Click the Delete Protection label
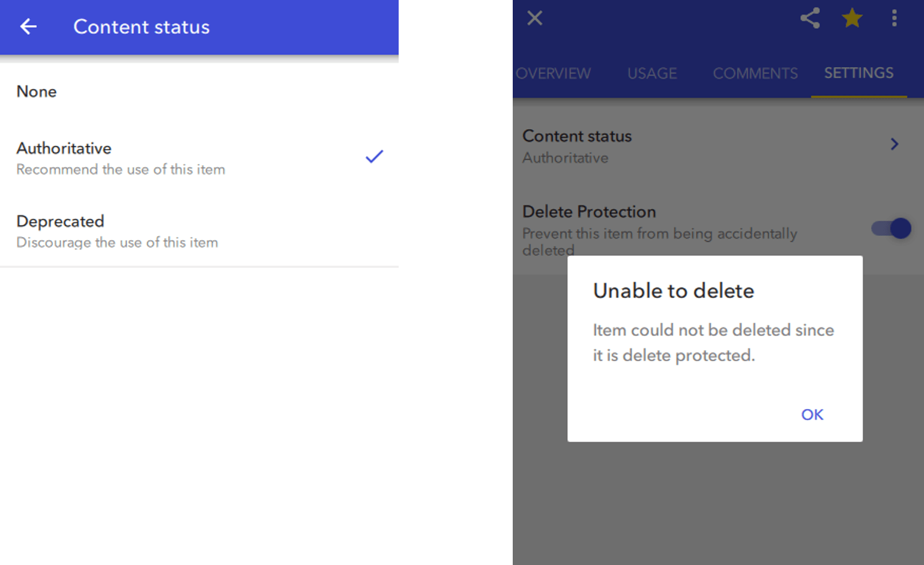 (589, 211)
